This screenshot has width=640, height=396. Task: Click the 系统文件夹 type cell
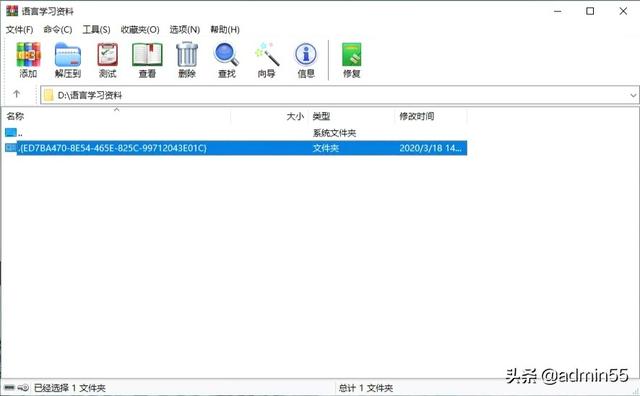(334, 133)
